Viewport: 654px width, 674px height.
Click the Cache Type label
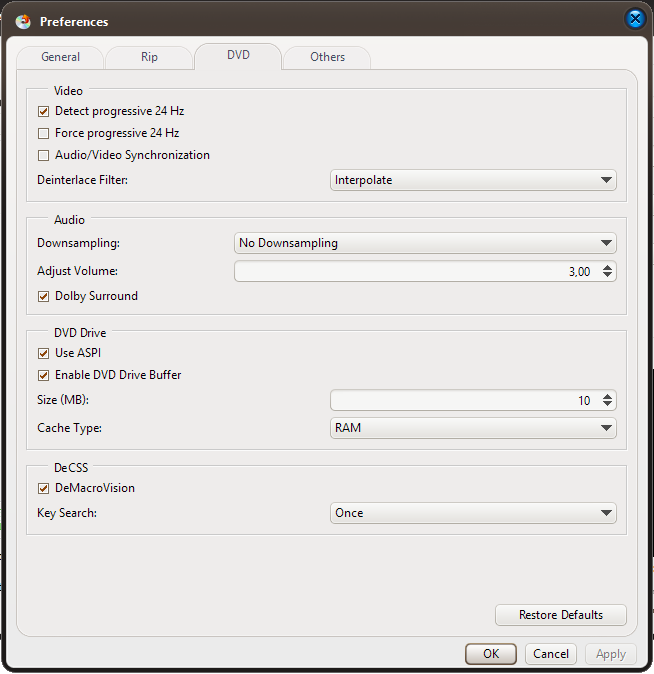click(69, 428)
